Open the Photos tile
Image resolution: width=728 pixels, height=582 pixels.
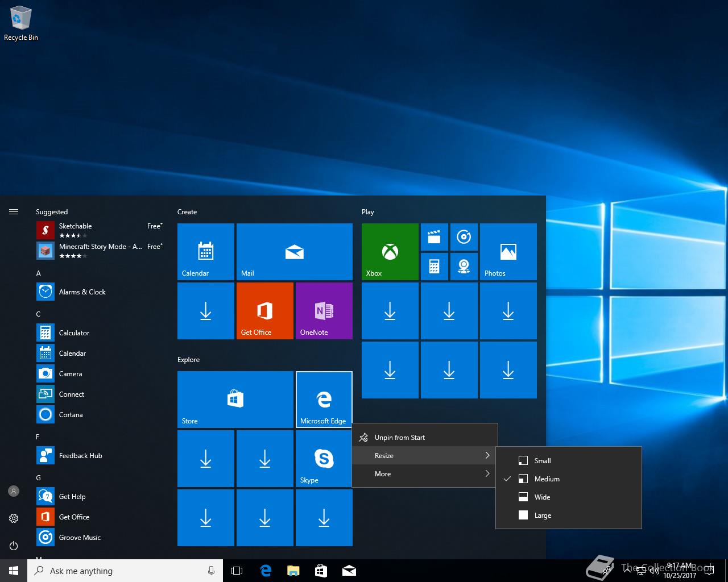[508, 252]
